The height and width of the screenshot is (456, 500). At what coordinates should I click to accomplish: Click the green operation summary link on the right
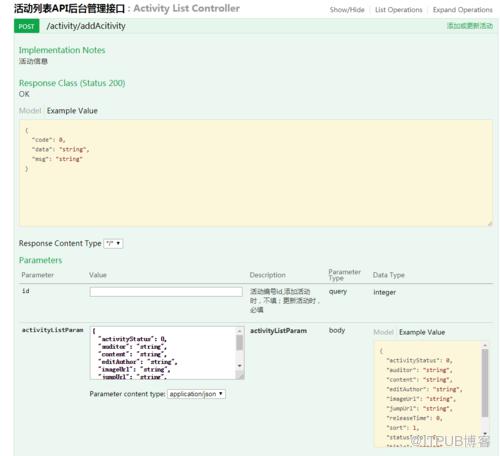click(x=470, y=26)
